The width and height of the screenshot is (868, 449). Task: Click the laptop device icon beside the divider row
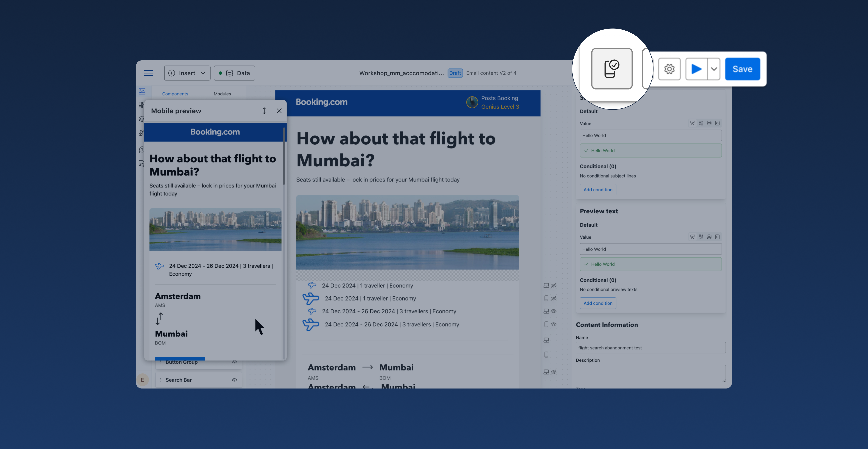(x=546, y=340)
